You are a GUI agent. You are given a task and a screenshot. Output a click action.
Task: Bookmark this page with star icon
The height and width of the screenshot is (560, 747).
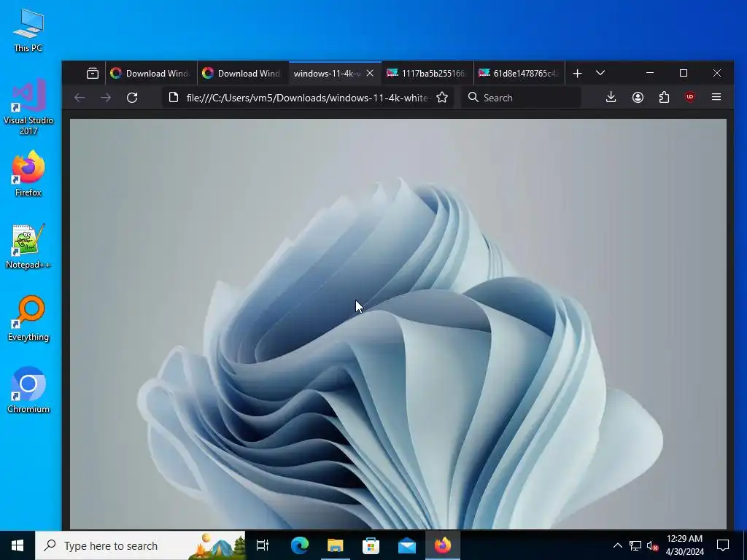(x=442, y=98)
